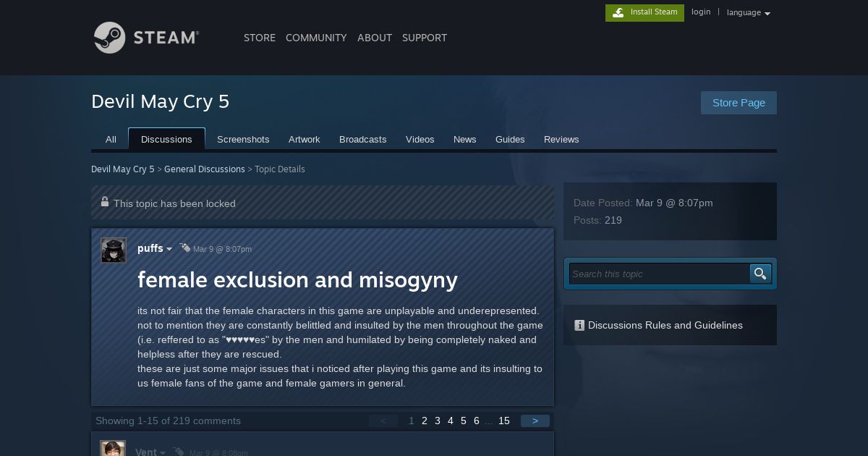Click the locked topic padlock icon

105,202
